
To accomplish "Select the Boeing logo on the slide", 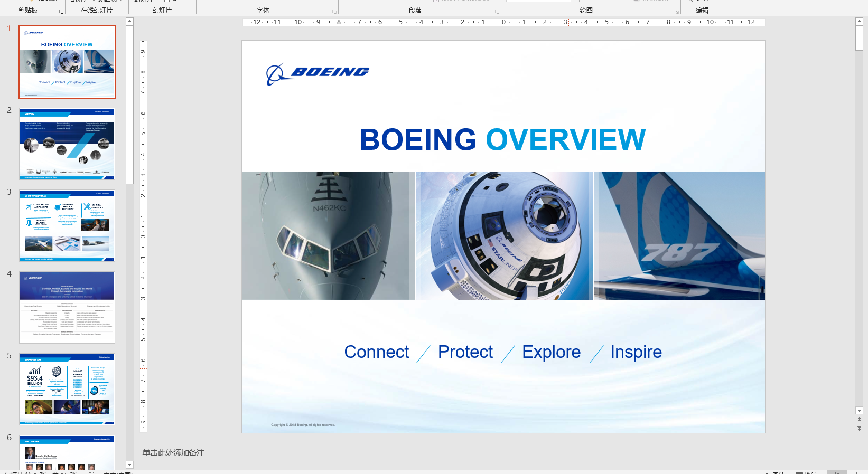I will 318,74.
